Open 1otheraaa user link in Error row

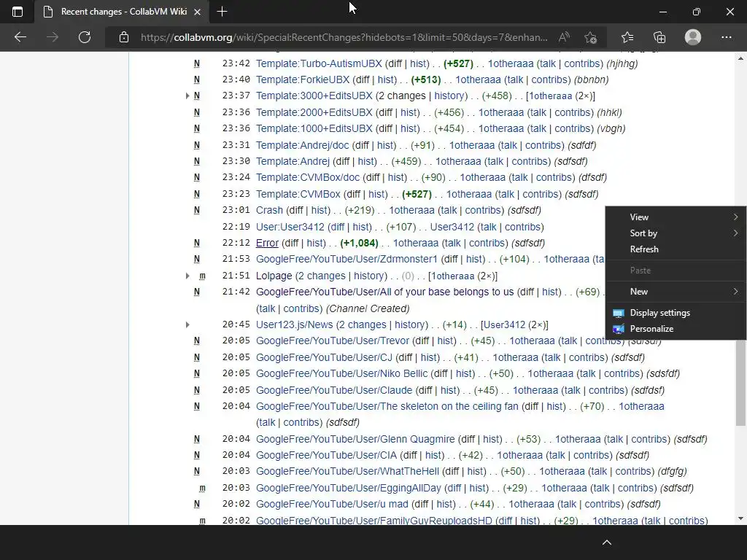pos(415,244)
